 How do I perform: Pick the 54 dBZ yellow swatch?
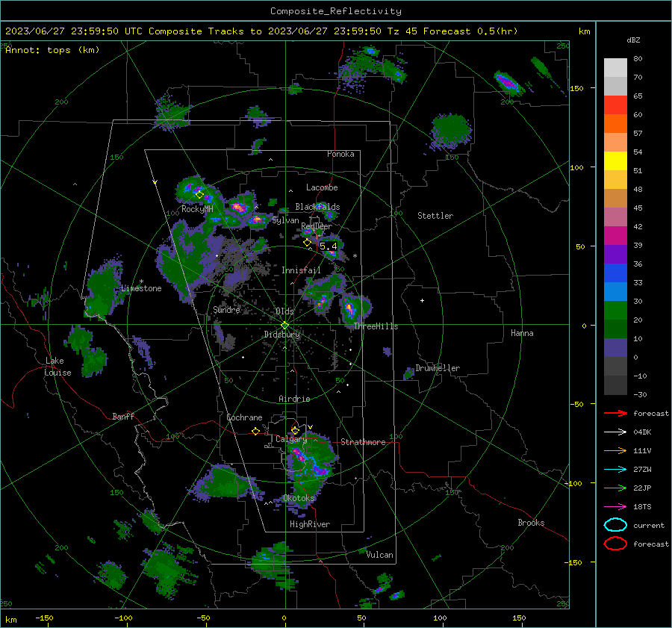pos(615,161)
